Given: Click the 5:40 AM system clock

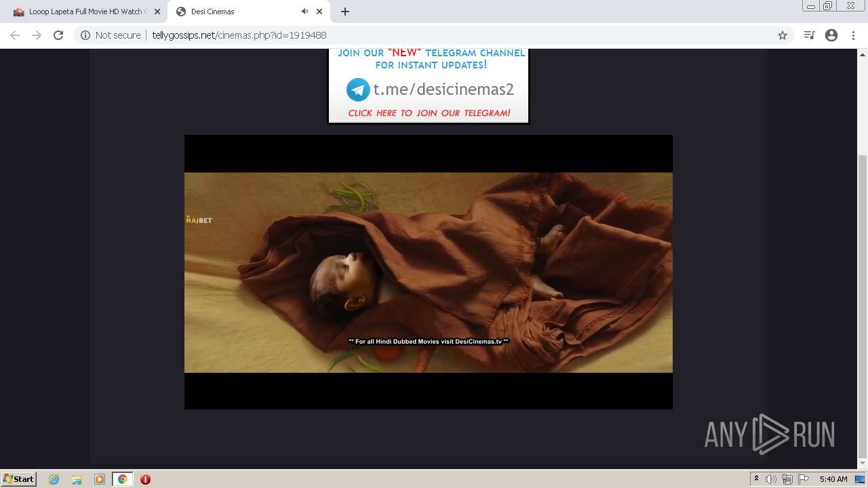Looking at the screenshot, I should pyautogui.click(x=833, y=479).
